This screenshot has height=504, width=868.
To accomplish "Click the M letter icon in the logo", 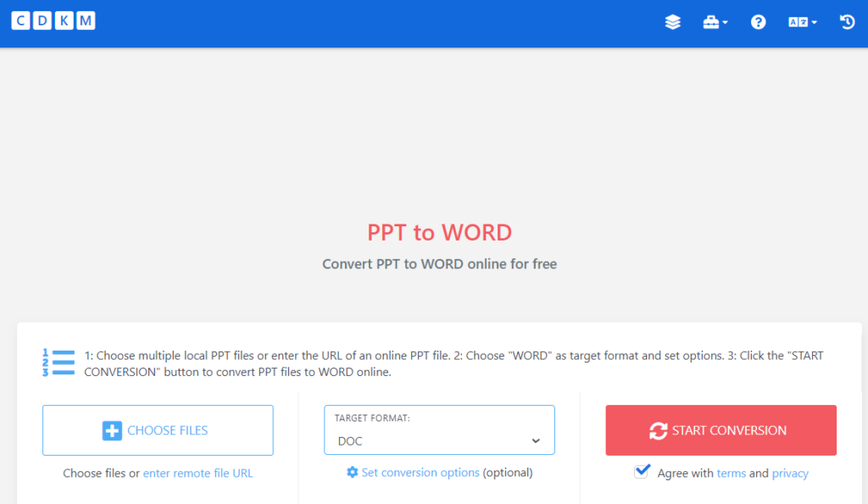I will click(x=85, y=20).
